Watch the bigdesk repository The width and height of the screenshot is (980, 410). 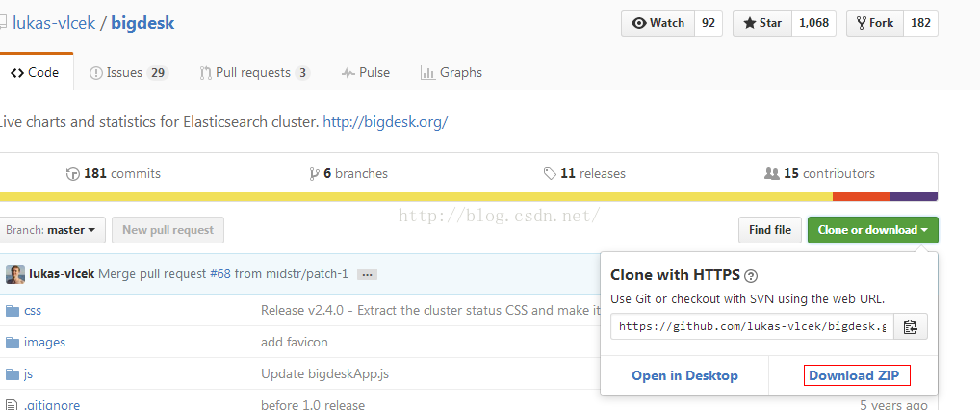tap(658, 23)
